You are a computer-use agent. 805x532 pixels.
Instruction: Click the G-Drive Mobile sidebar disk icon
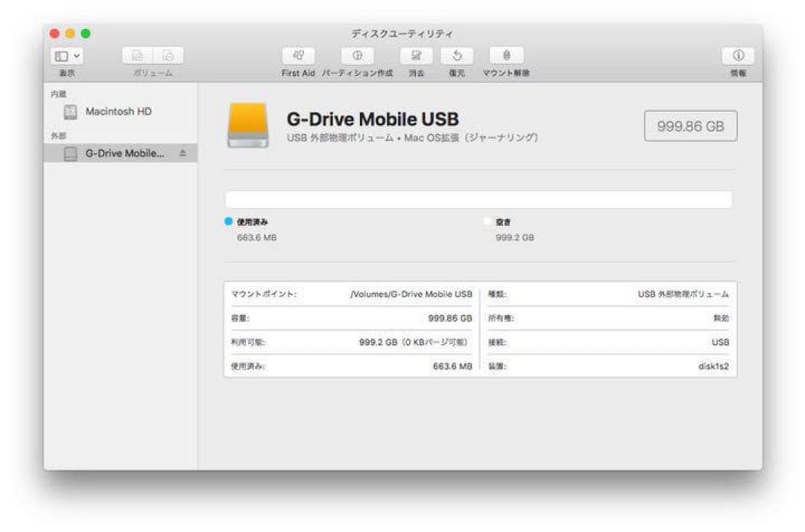coord(70,153)
